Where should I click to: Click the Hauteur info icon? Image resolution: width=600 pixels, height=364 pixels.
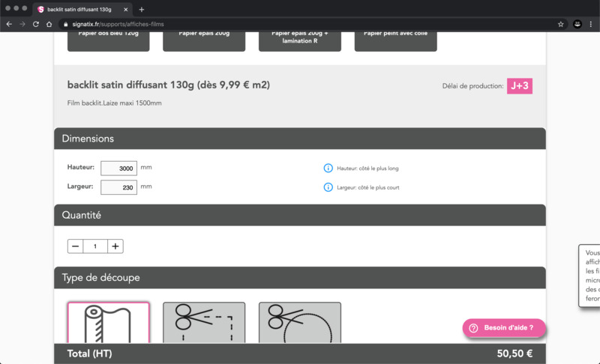click(x=328, y=169)
